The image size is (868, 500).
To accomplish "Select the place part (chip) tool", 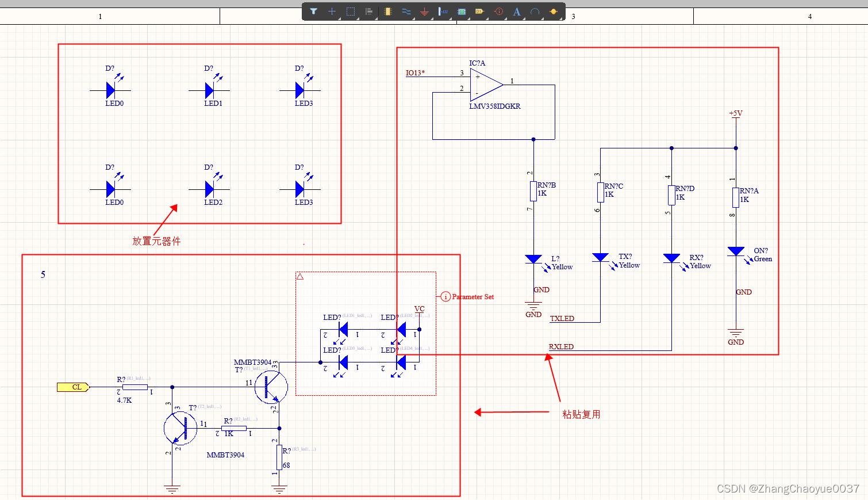I will coord(388,12).
